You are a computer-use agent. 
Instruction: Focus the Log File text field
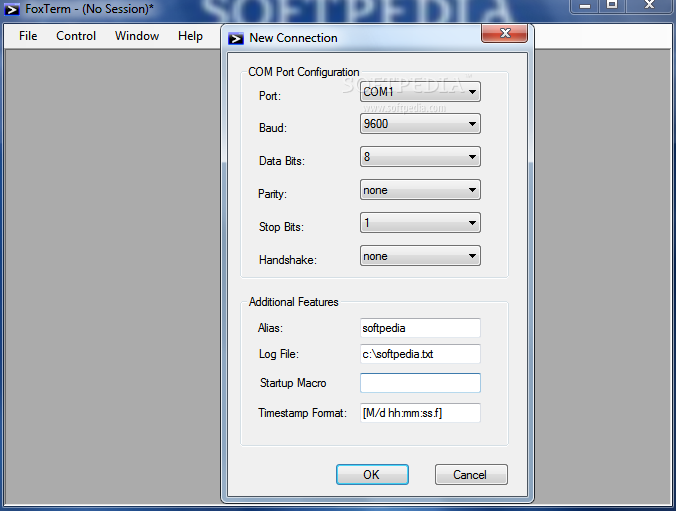pos(420,354)
